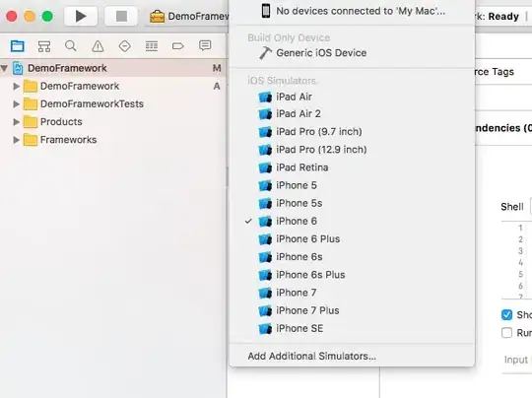
Task: Open the Symbol navigator icon
Action: (44, 46)
